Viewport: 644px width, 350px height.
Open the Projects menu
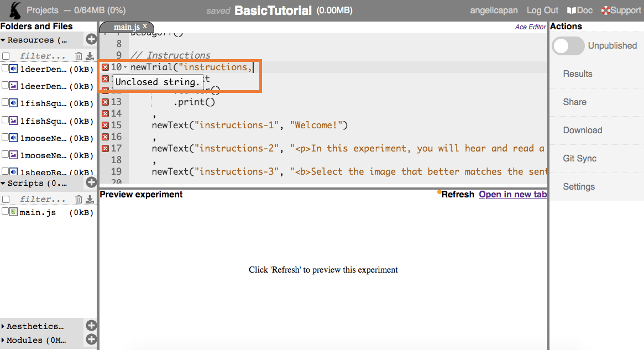pyautogui.click(x=43, y=10)
